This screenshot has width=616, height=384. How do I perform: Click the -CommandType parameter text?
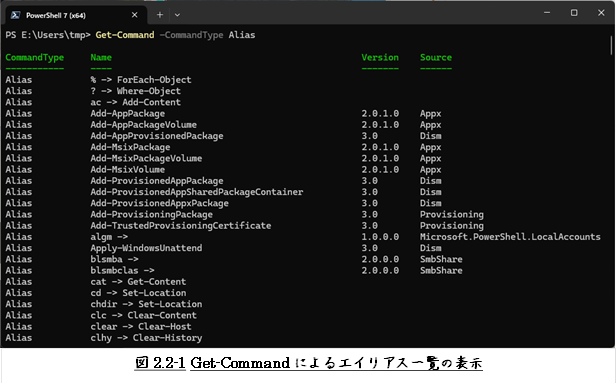(x=191, y=35)
